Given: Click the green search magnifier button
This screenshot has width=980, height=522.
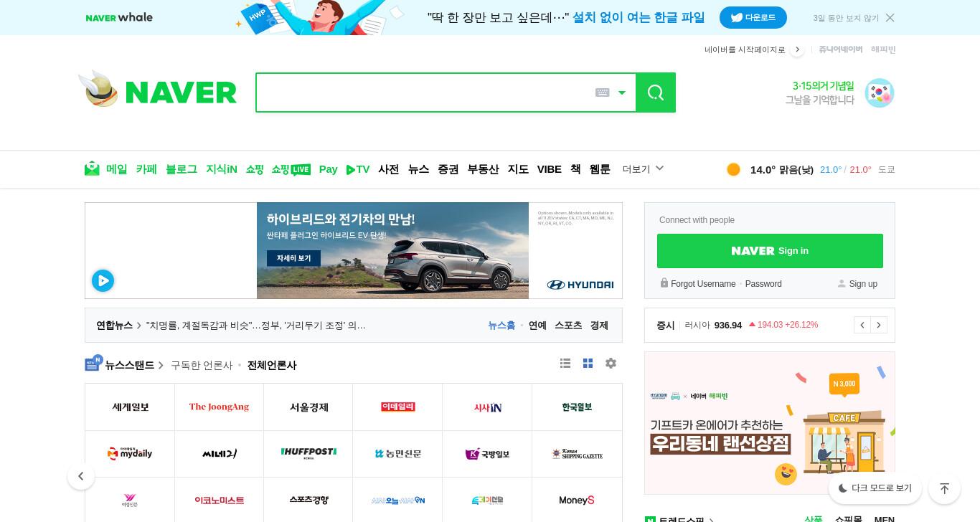Looking at the screenshot, I should (655, 92).
